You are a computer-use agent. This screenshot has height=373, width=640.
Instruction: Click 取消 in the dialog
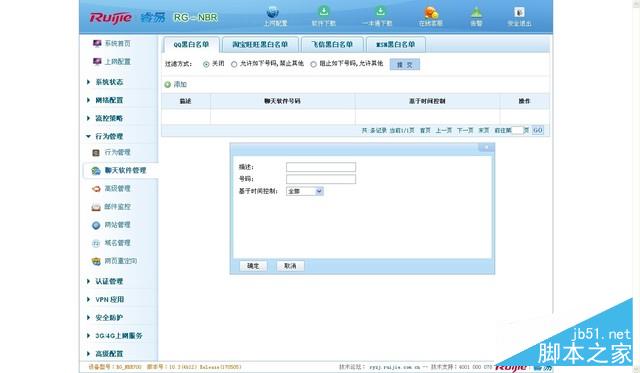pyautogui.click(x=290, y=266)
